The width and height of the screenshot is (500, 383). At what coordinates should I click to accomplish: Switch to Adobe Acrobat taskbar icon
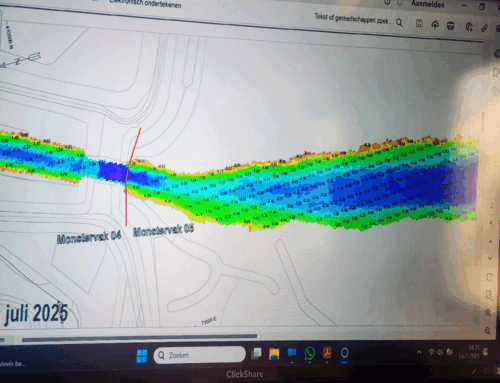(x=327, y=353)
